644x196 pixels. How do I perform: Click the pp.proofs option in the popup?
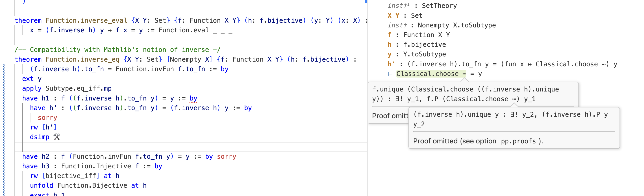(518, 141)
